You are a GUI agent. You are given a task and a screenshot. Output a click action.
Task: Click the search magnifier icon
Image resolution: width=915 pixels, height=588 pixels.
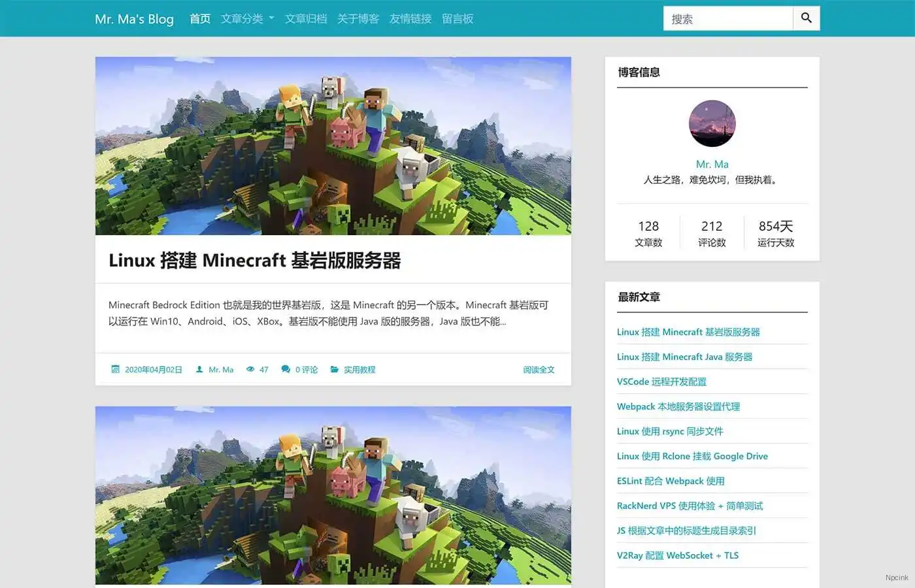point(806,18)
